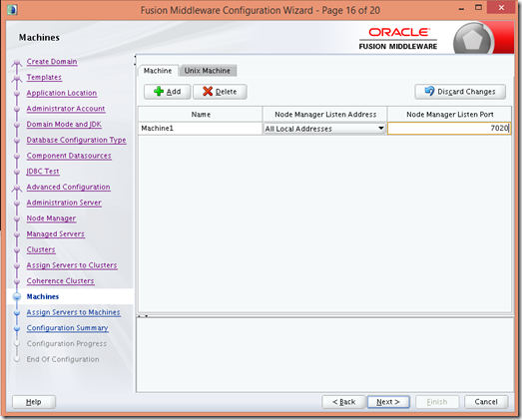Click Node Manager Listen Port column header
The image size is (522, 420).
[449, 114]
